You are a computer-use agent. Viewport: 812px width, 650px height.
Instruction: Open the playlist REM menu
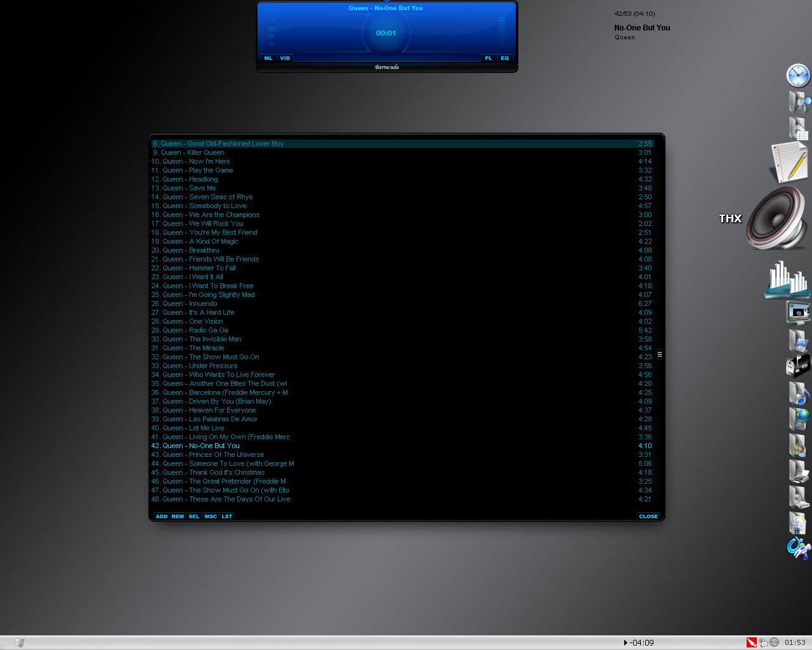coord(178,516)
